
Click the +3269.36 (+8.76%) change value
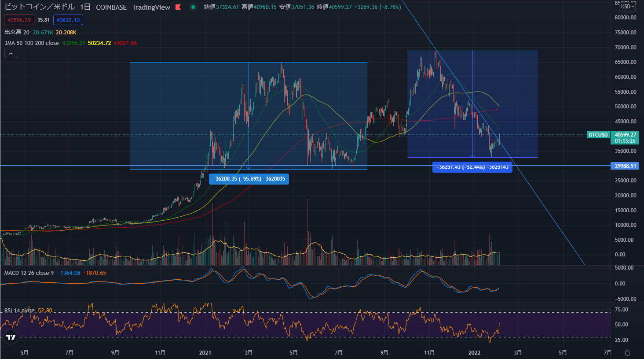(377, 7)
